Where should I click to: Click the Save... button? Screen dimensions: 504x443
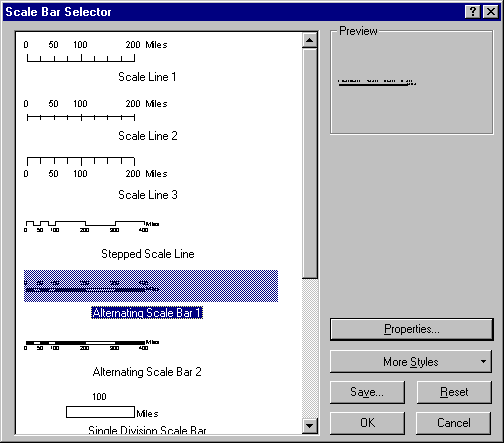coord(367,392)
